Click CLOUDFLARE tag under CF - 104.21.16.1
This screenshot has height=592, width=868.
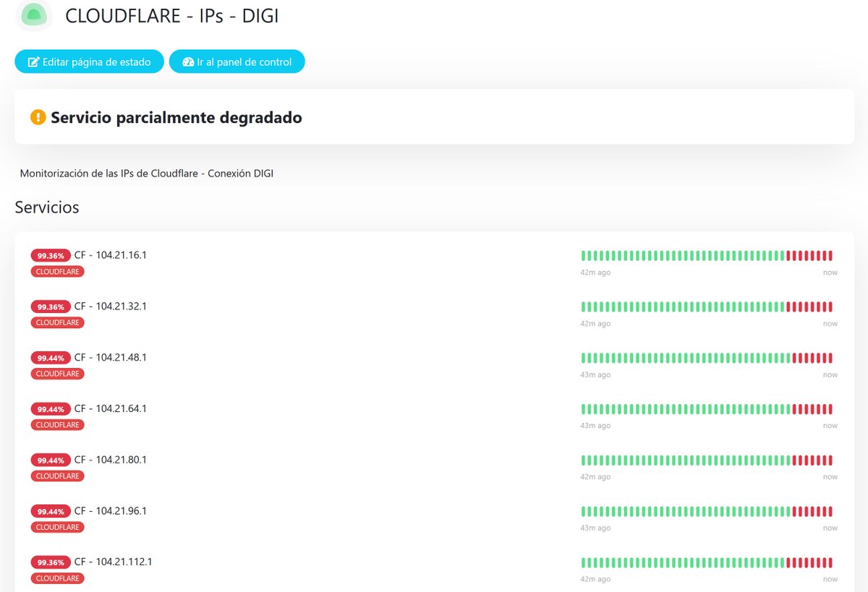(x=57, y=272)
